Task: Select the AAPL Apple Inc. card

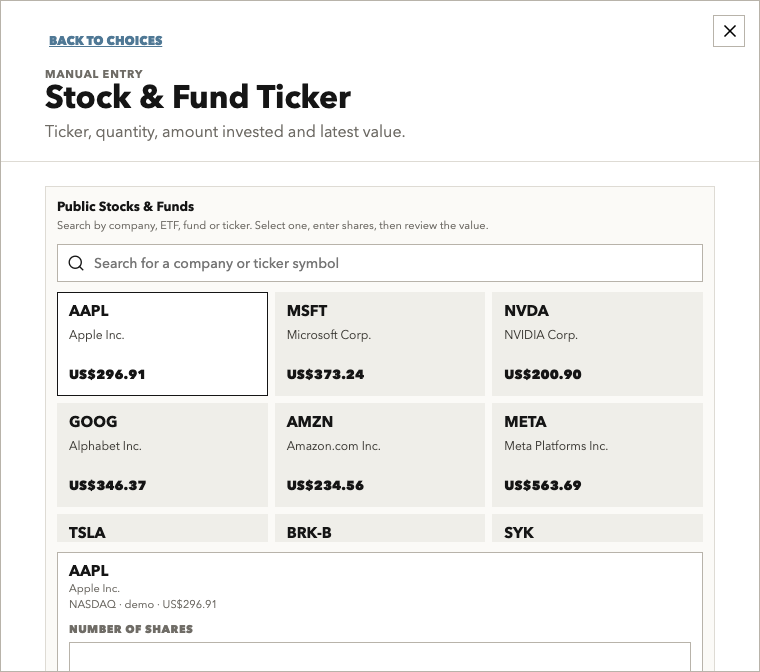Action: pyautogui.click(x=162, y=344)
